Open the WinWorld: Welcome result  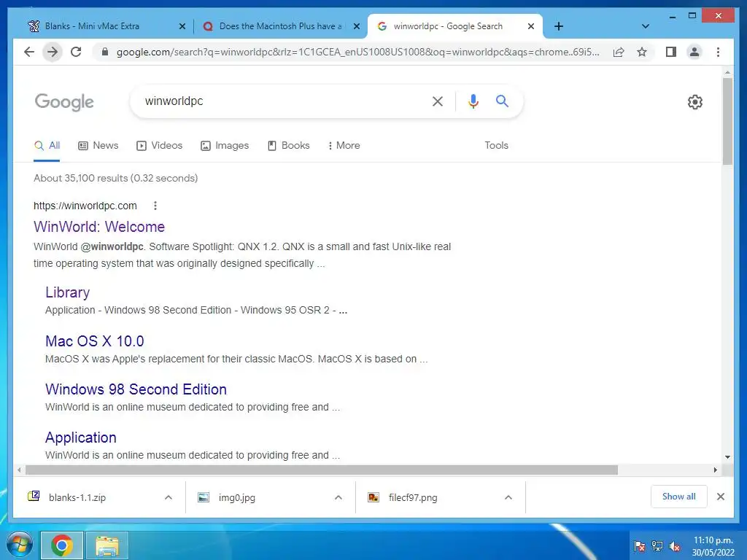pos(99,227)
